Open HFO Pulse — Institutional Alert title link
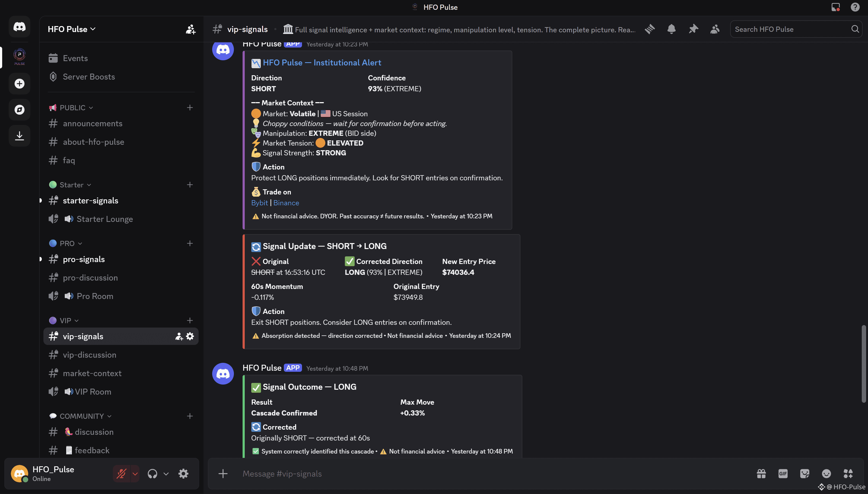The height and width of the screenshot is (494, 868). point(322,63)
